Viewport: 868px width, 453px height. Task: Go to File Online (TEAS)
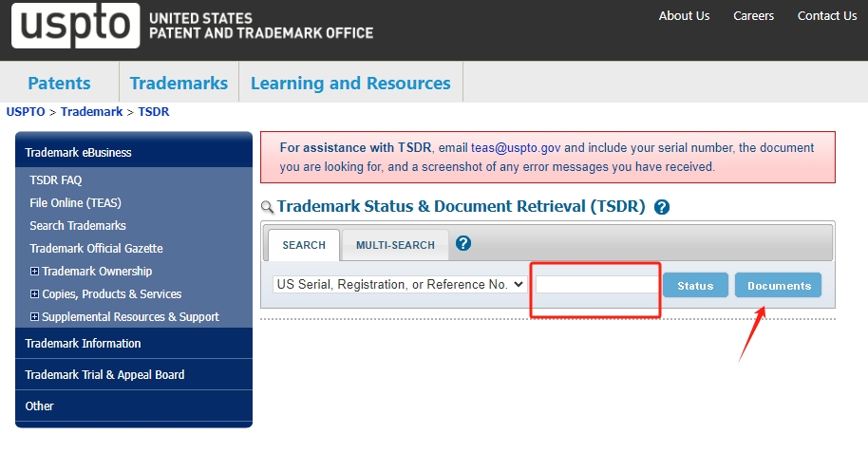pos(75,203)
